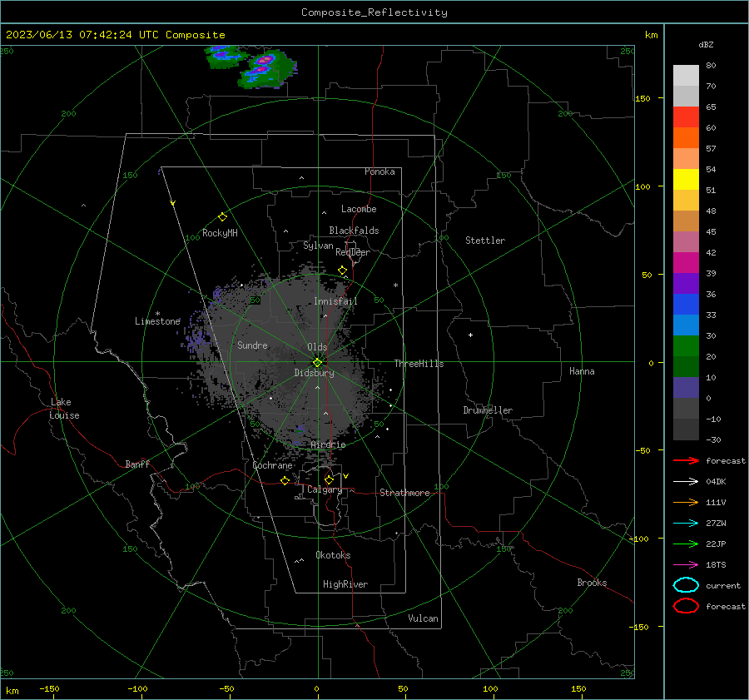Click the red forecast arrow in legend
This screenshot has height=700, width=749.
(x=686, y=460)
